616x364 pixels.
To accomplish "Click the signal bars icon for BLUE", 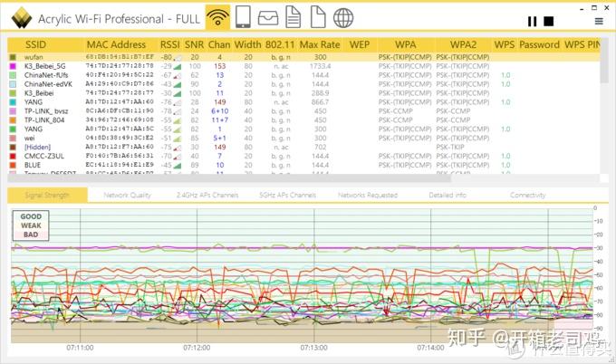I will (178, 166).
